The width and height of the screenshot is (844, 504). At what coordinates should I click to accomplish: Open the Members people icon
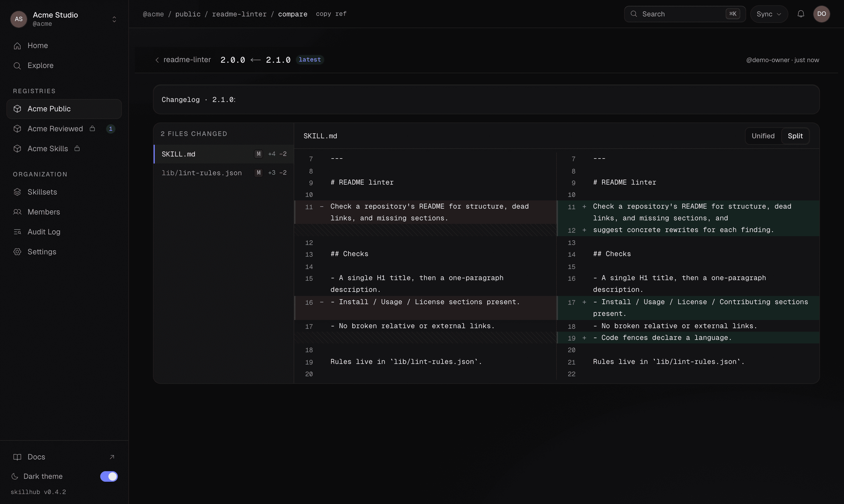17,212
